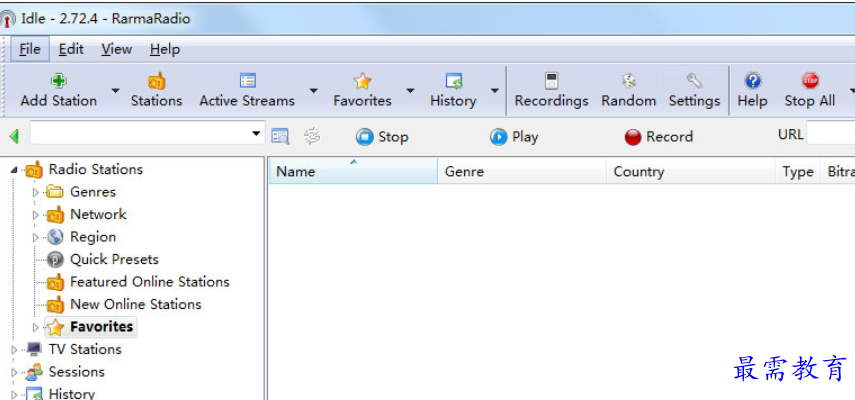The width and height of the screenshot is (855, 400).
Task: Sort list by Country column header
Action: (x=691, y=171)
